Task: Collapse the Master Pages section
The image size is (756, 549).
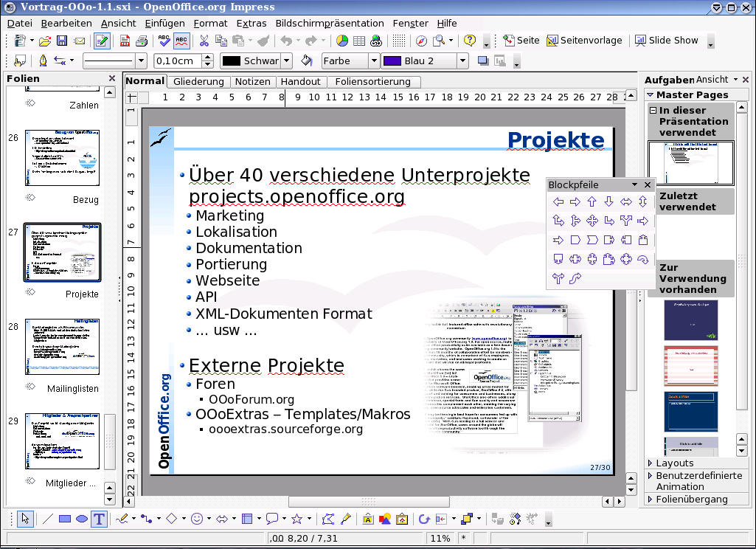Action: coord(650,94)
